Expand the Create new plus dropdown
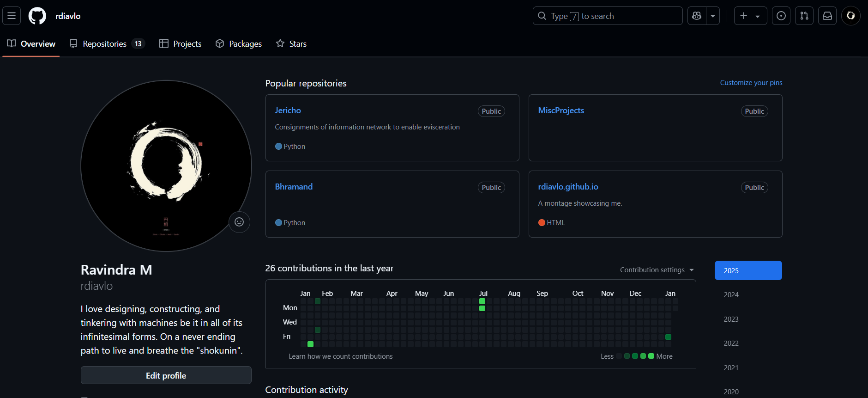Viewport: 868px width, 398px height. coord(750,16)
